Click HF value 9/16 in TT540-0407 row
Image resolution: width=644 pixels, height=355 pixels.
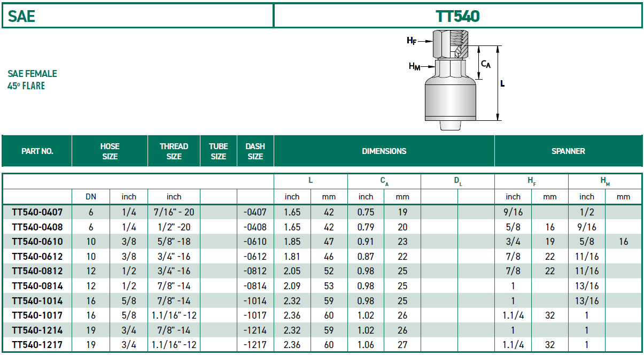coord(513,212)
